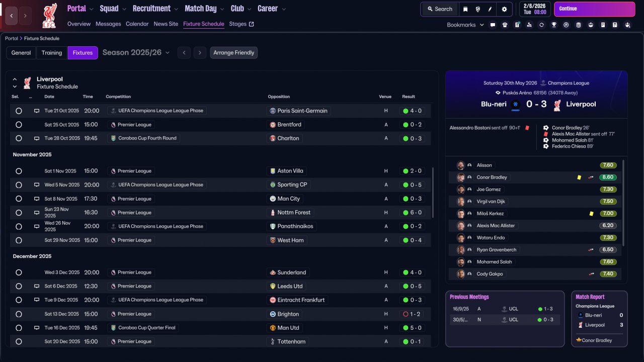Go to the next season with right arrow
The height and width of the screenshot is (362, 644).
(200, 53)
